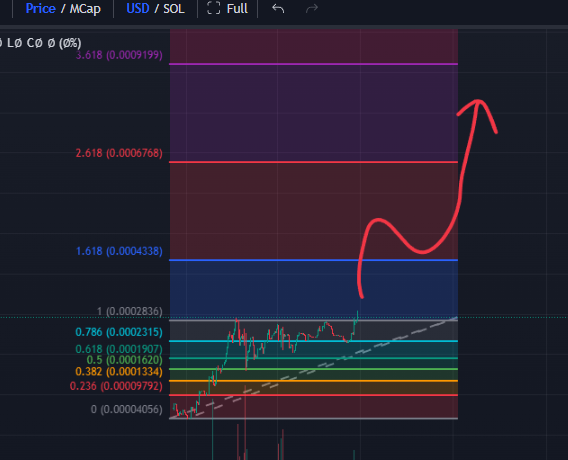
Task: Select the 2.618 (0.0006768) Fibonacci label
Action: (x=119, y=153)
